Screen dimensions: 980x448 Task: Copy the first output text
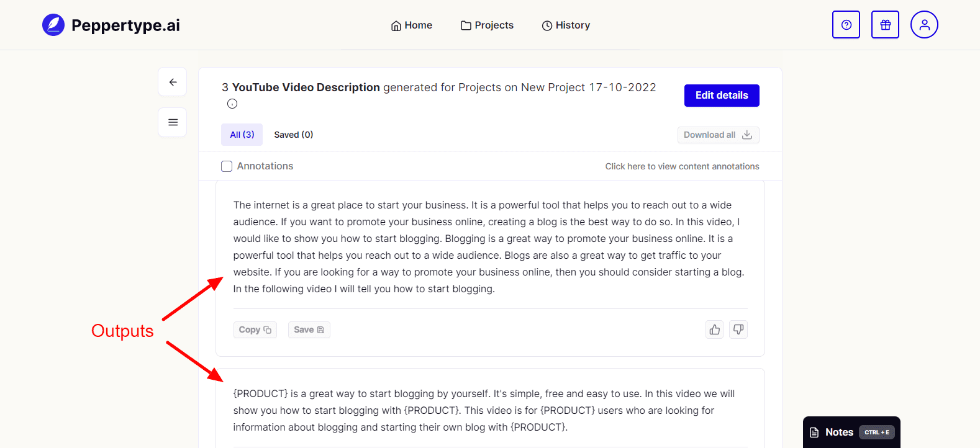tap(255, 329)
